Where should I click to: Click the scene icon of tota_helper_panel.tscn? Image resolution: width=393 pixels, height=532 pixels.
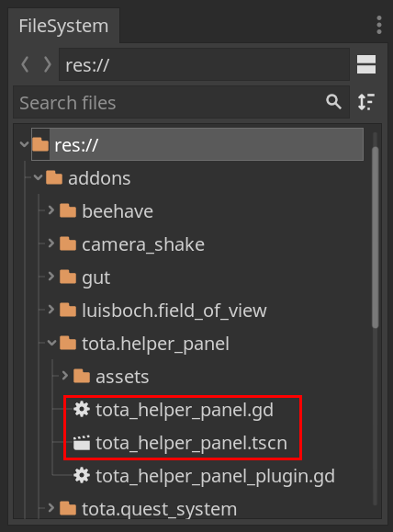[82, 443]
